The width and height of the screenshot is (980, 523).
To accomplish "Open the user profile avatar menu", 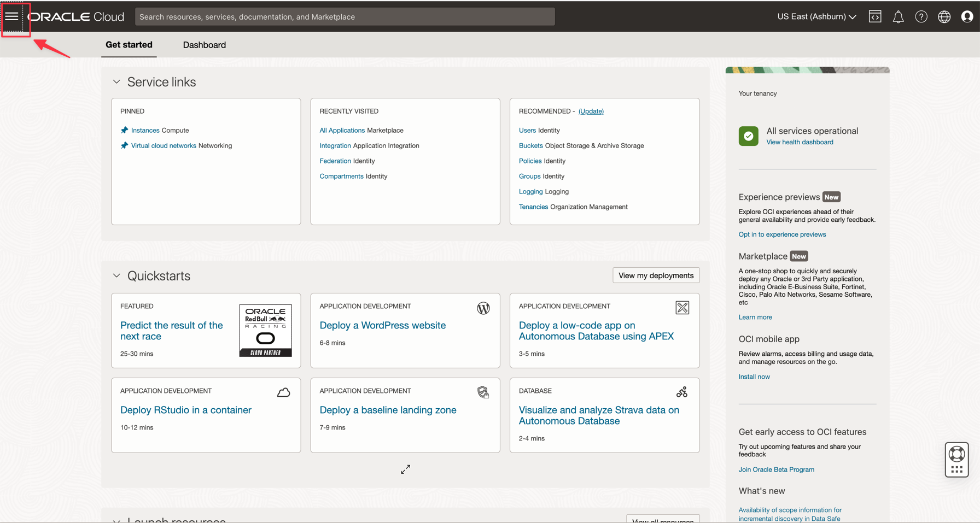I will (967, 17).
